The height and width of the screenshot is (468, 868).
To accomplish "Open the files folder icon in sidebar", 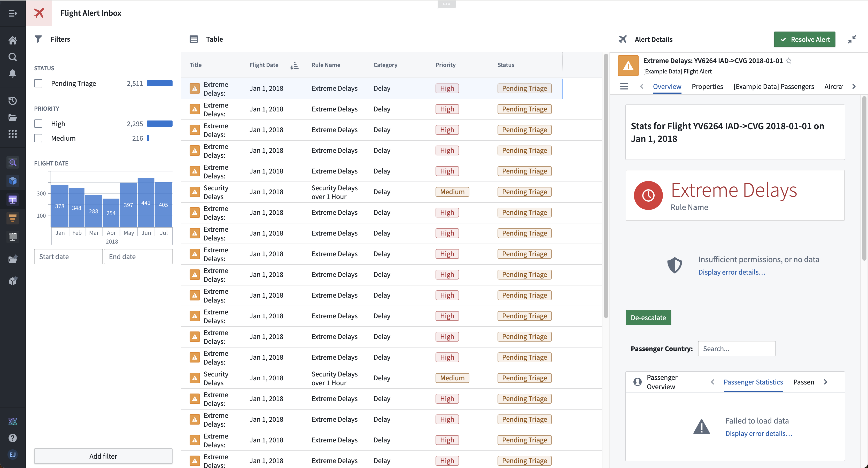I will [12, 117].
